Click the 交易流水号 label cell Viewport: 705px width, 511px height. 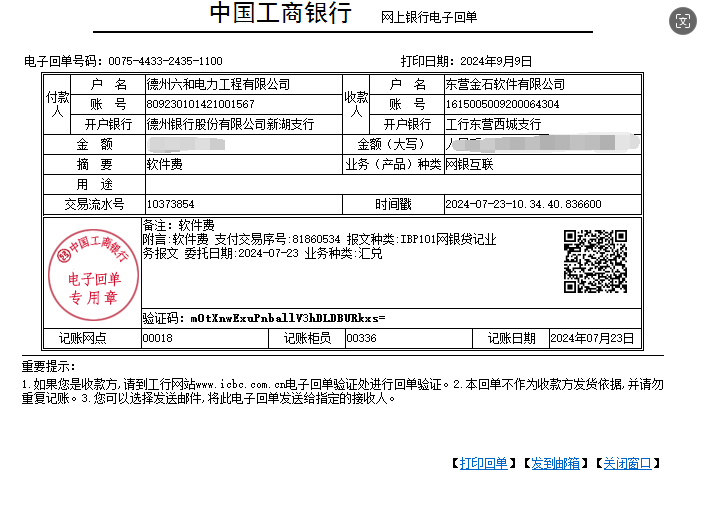[94, 204]
